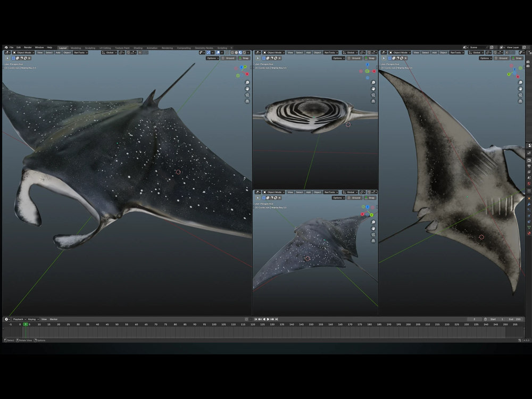The width and height of the screenshot is (532, 399).
Task: Open Playback dropdown in timeline
Action: click(19, 319)
